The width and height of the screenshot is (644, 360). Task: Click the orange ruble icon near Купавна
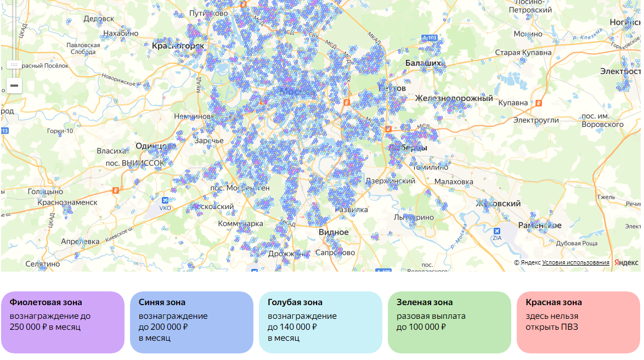coord(539,103)
